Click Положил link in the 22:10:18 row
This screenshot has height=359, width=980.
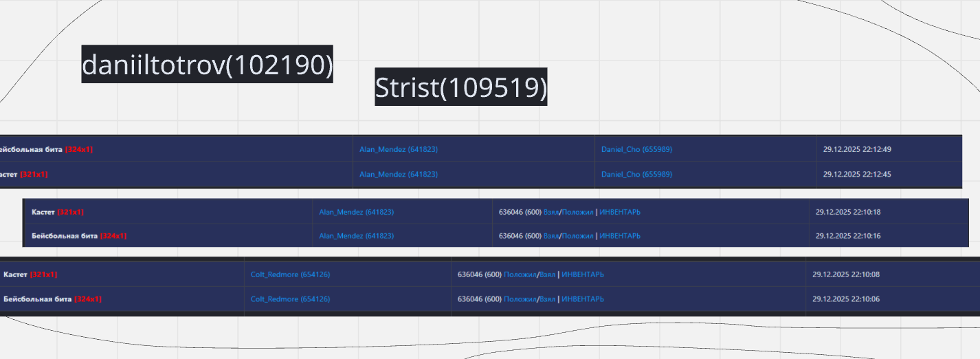coord(577,212)
